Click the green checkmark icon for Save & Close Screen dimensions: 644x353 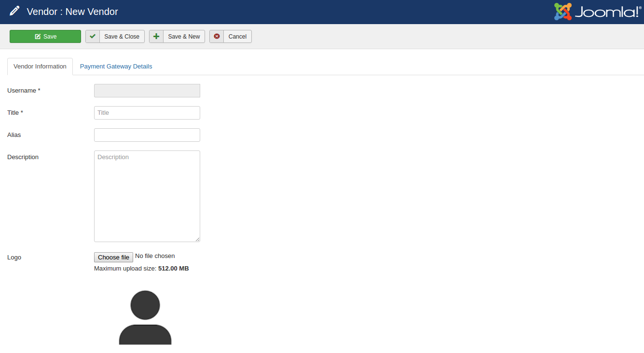click(93, 37)
